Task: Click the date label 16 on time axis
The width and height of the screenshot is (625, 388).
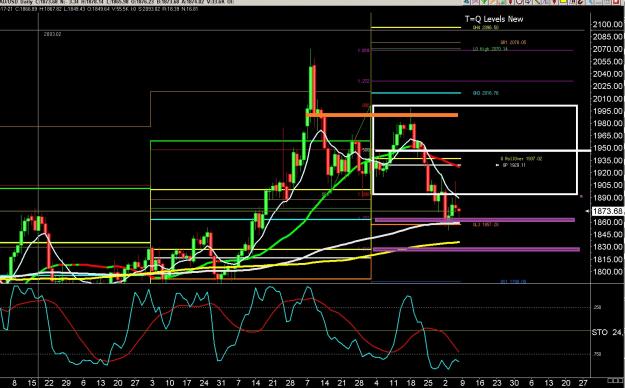Action: (480, 383)
